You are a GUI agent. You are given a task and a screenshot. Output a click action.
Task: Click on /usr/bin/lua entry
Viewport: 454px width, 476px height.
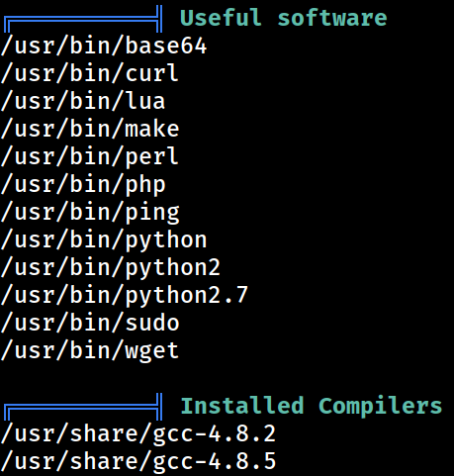[83, 101]
